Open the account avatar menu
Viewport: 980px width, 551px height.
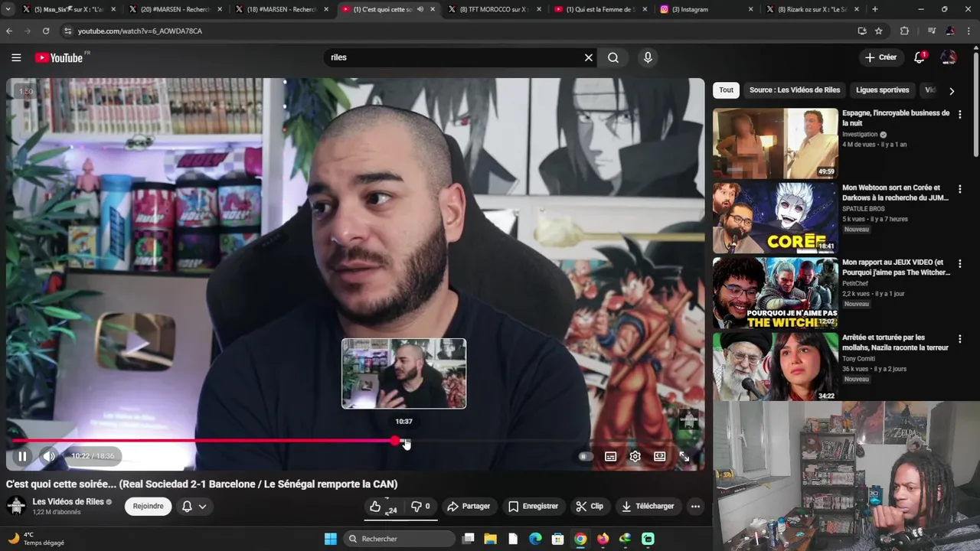tap(949, 57)
